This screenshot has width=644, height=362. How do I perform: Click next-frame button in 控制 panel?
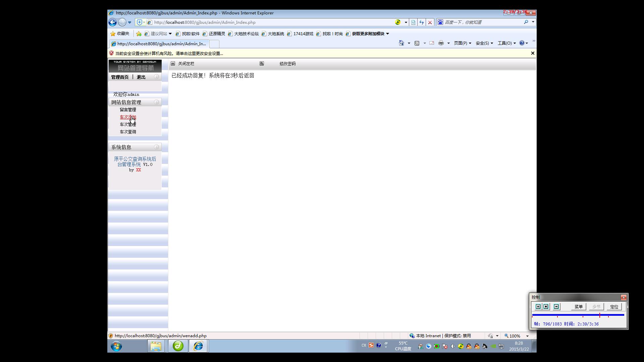click(x=556, y=307)
